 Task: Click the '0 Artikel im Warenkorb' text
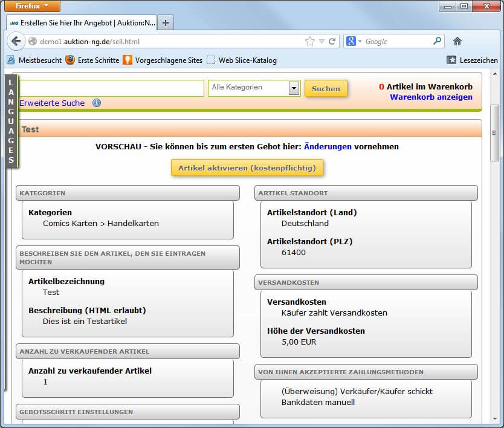(x=425, y=87)
